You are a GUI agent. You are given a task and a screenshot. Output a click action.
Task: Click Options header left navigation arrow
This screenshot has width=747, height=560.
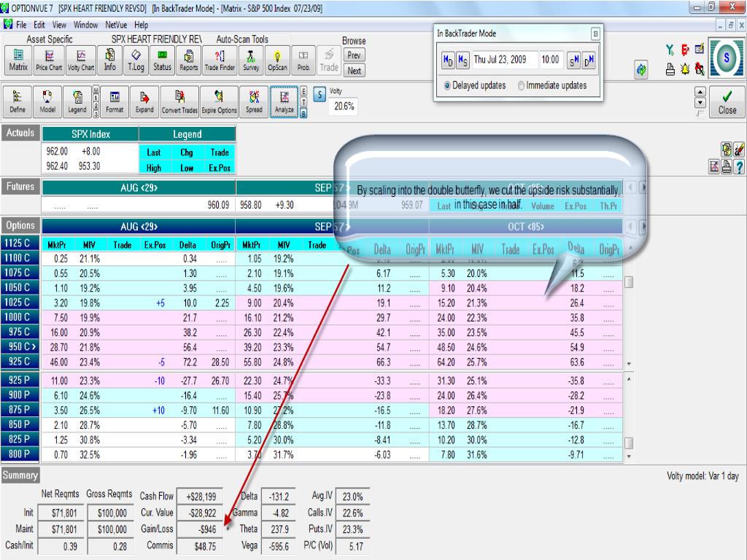(x=631, y=226)
